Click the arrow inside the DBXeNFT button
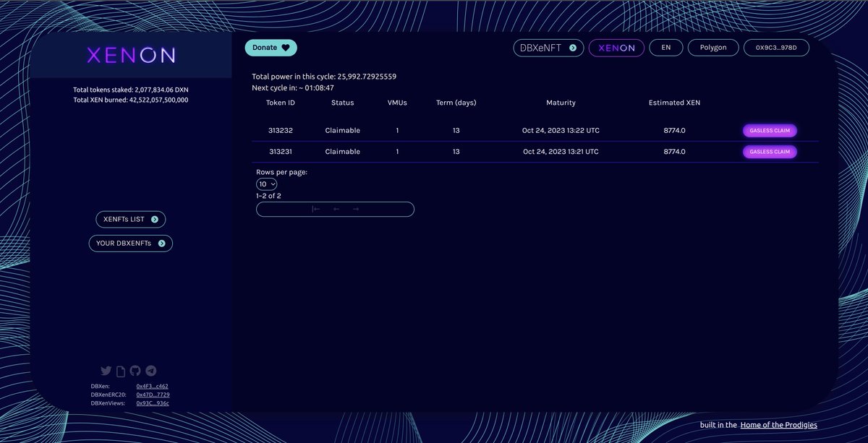 click(x=571, y=47)
